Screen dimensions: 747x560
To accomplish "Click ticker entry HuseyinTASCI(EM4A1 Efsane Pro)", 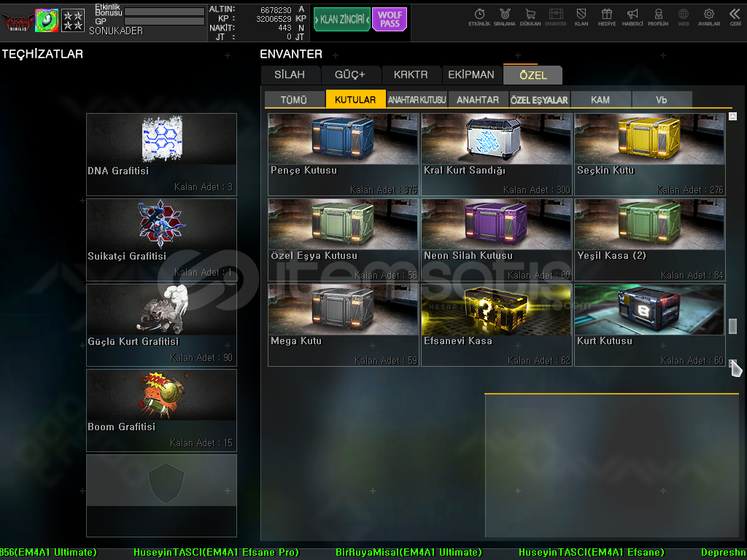I will 216,553.
